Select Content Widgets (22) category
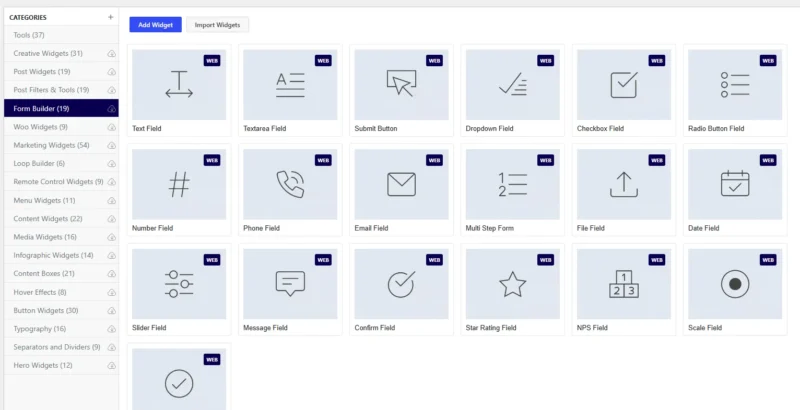800x410 pixels. (61, 219)
